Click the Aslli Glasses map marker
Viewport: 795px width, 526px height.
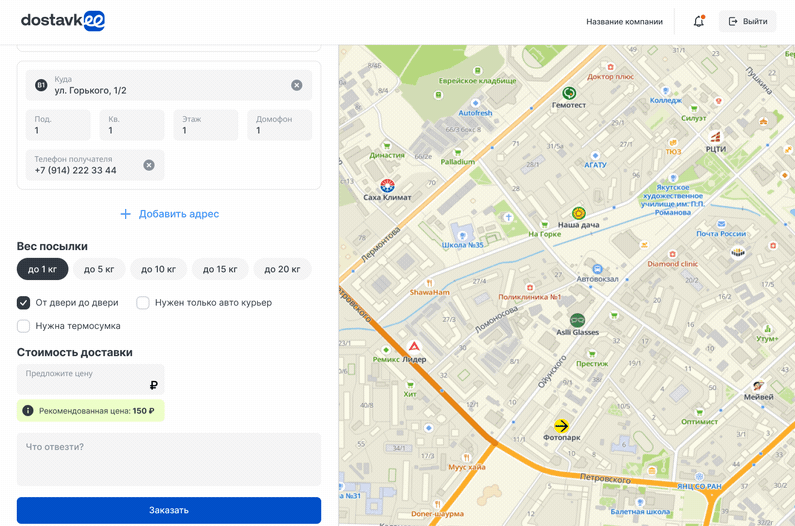click(577, 320)
